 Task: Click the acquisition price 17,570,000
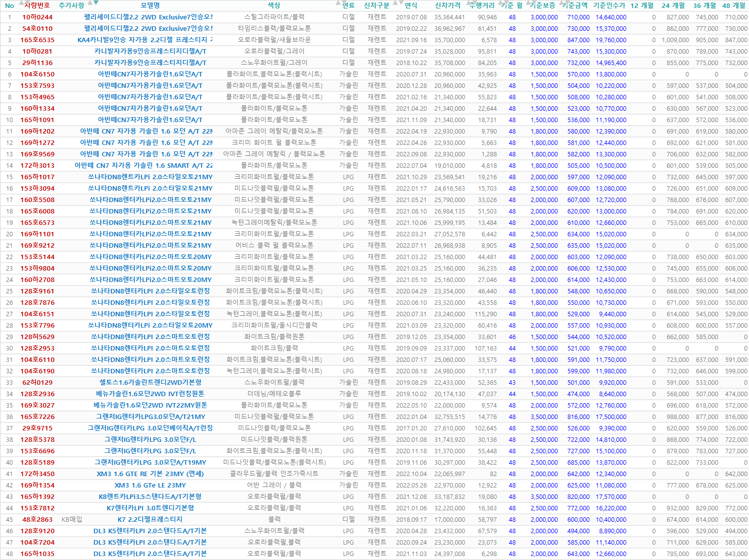[x=611, y=497]
